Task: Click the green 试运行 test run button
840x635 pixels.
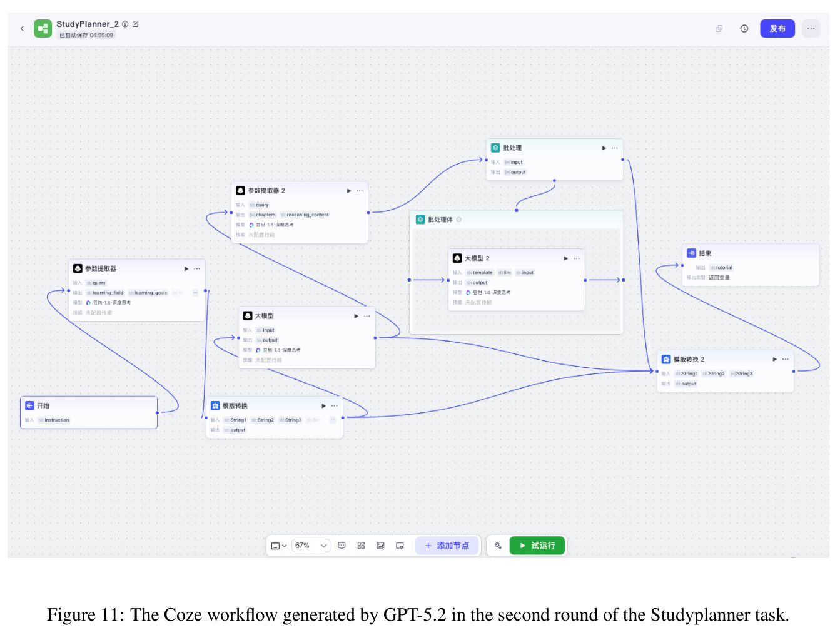Action: click(537, 546)
